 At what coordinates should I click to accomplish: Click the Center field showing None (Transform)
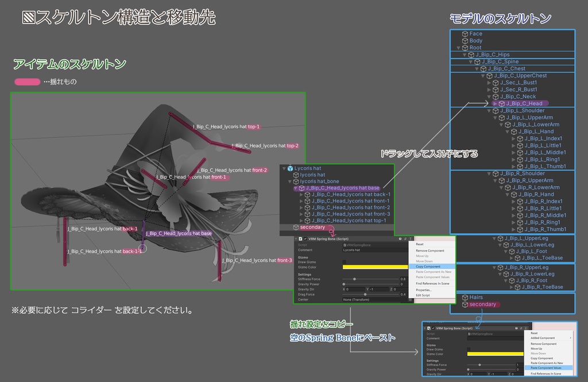[x=358, y=300]
